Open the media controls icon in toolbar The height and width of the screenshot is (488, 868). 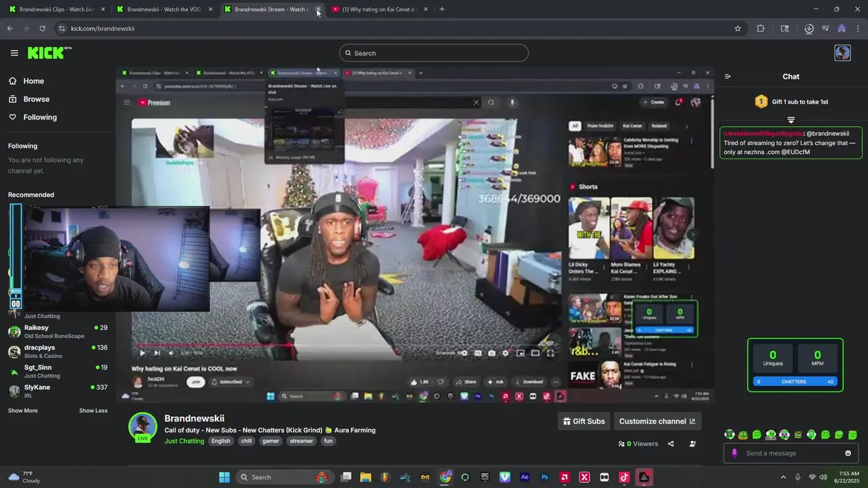click(825, 28)
